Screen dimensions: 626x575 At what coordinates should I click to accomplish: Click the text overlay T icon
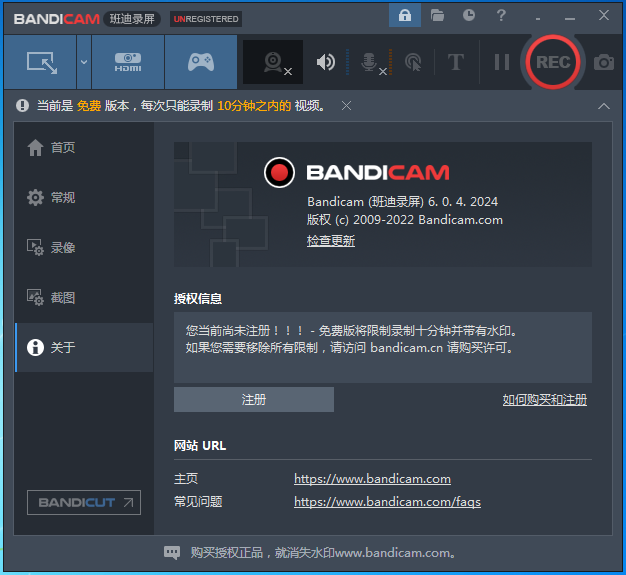456,62
